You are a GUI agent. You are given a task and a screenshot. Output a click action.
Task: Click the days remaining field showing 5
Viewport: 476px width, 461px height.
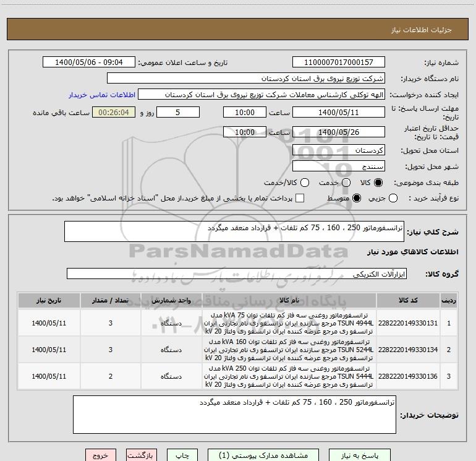tap(178, 112)
